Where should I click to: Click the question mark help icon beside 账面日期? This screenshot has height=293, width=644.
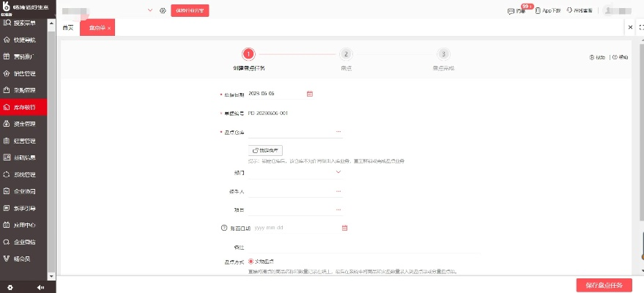click(x=224, y=228)
